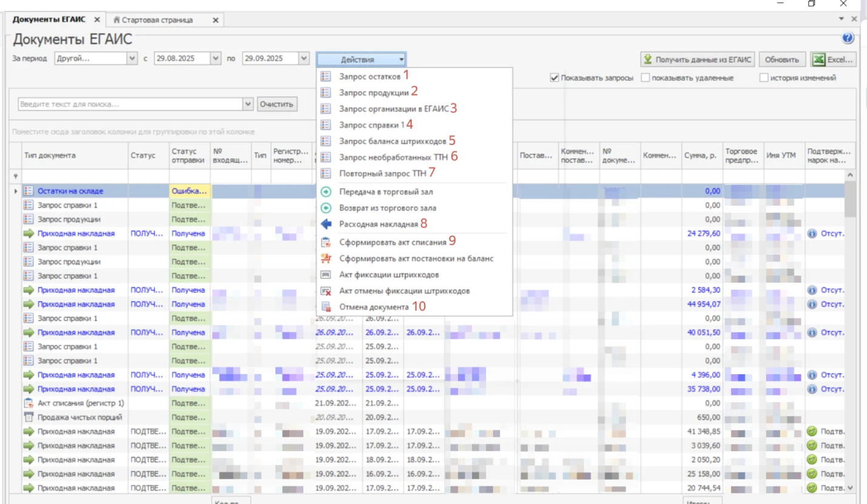Click barcode icon of Акт фиксации штрихкодов
This screenshot has height=504, width=867.
(326, 275)
